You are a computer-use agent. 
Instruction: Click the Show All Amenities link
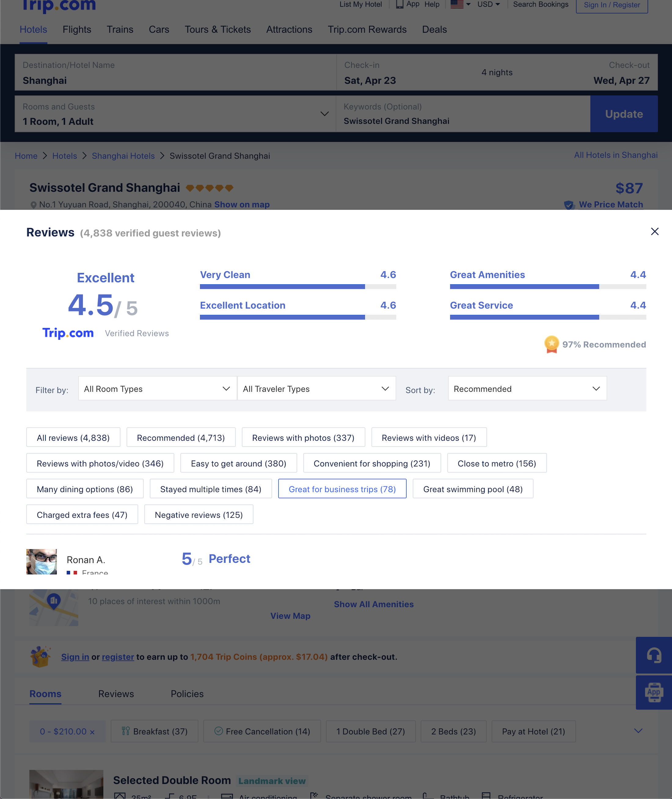[373, 604]
